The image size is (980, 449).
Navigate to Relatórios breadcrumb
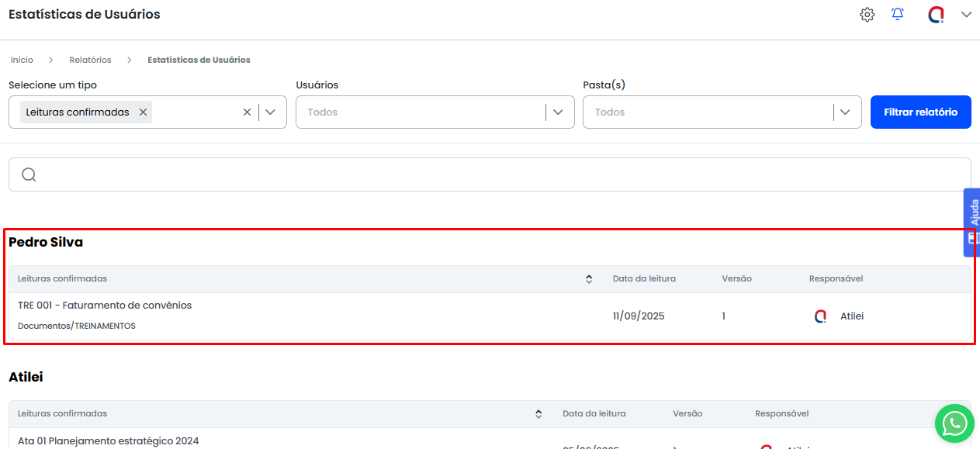[x=90, y=60]
